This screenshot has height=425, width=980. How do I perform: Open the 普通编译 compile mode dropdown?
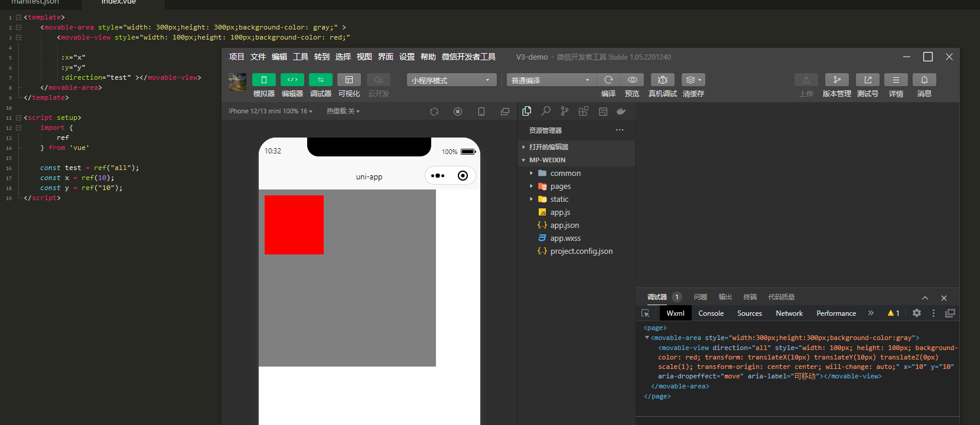[x=551, y=80]
